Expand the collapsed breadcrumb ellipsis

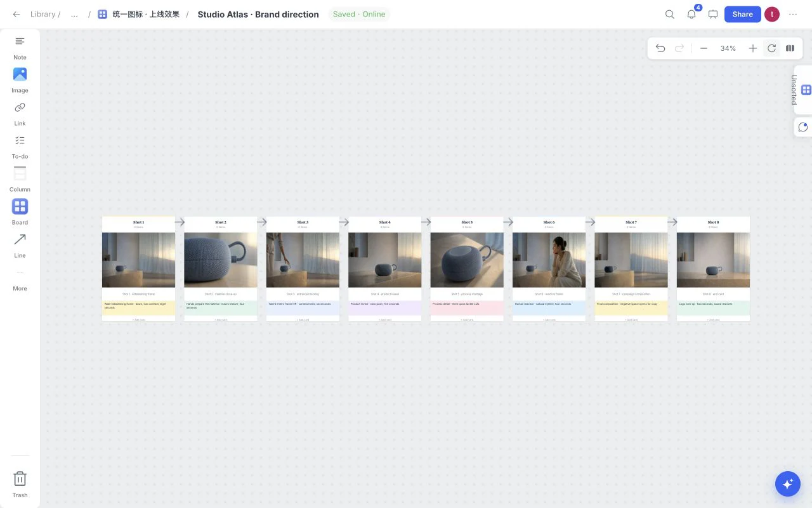coord(74,14)
